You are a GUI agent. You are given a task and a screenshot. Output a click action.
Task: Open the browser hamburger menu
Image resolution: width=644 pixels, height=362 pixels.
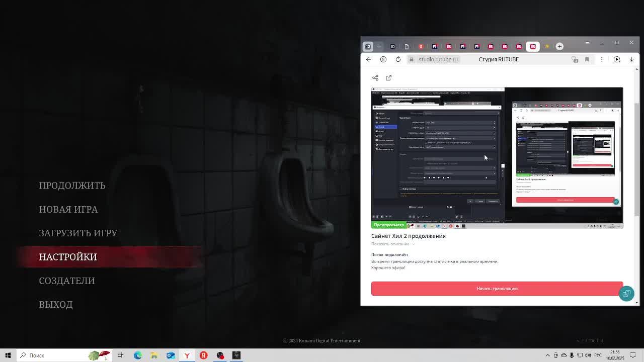(587, 42)
